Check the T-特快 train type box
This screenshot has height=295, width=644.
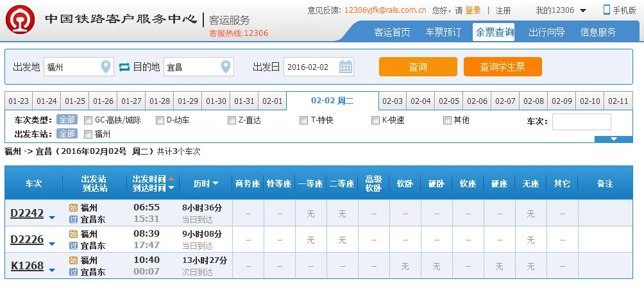303,121
